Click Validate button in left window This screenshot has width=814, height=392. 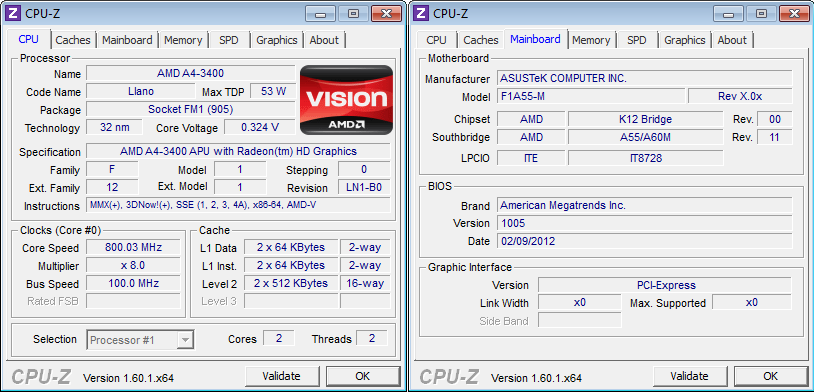point(281,376)
